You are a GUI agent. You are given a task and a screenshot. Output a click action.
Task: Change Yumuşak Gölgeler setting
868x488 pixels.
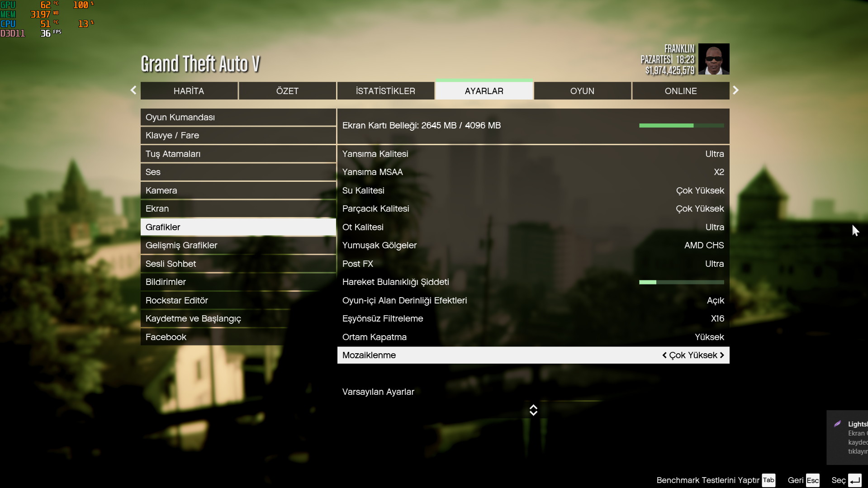(x=533, y=245)
